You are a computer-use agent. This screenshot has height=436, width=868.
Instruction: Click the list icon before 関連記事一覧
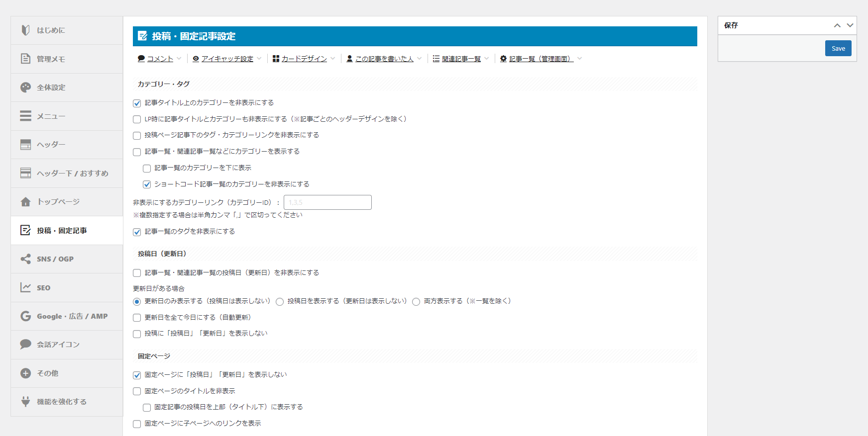(x=436, y=59)
